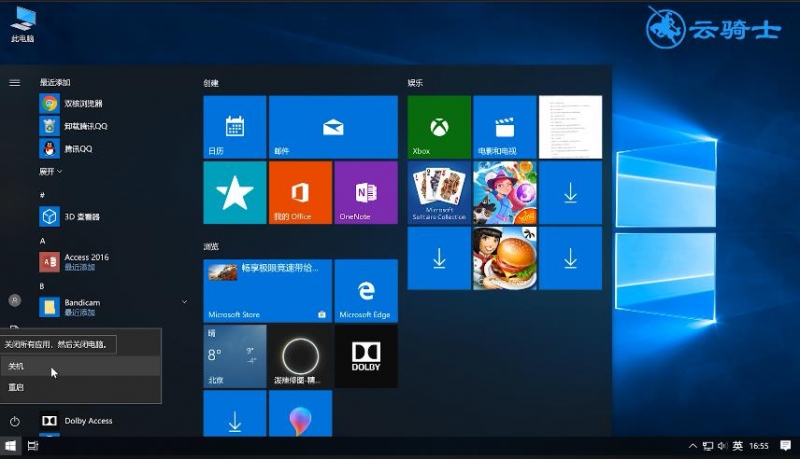Open volume icon in system tray

722,446
